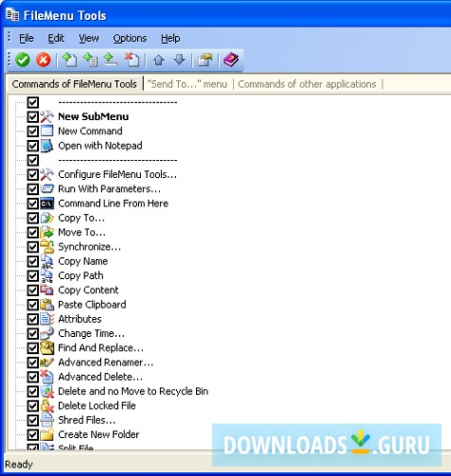Toggle the Synchronize checkbox
Screen dimensions: 451x476
pyautogui.click(x=32, y=247)
